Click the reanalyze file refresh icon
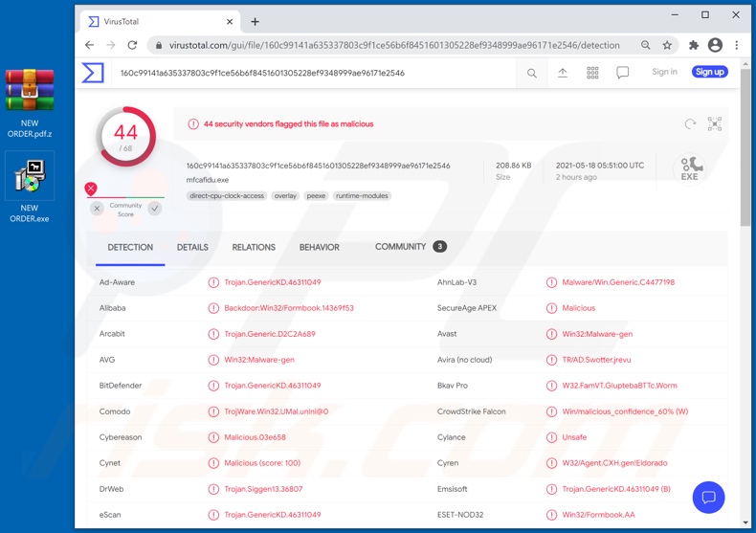This screenshot has height=533, width=756. pos(690,123)
